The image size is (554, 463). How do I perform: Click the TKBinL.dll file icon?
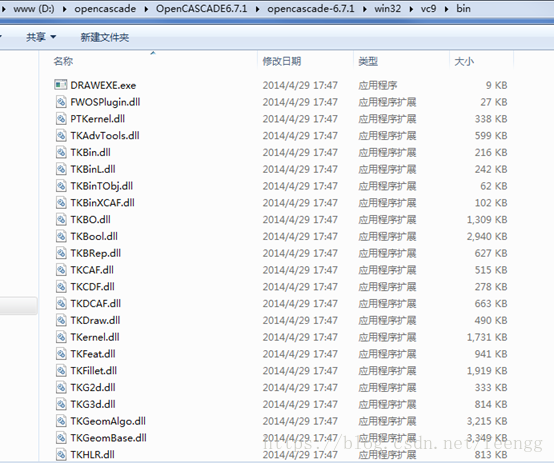(61, 169)
